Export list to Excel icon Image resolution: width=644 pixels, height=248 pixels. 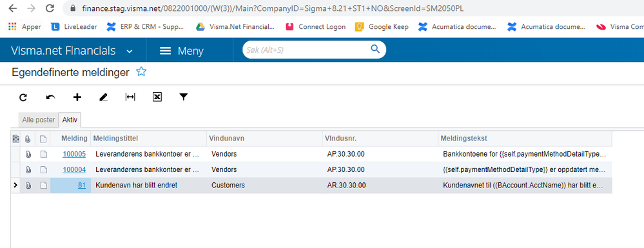(157, 97)
